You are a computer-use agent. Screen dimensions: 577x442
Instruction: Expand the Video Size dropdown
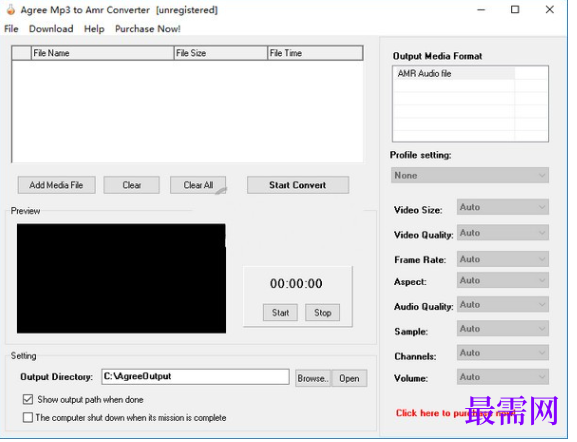tap(503, 207)
